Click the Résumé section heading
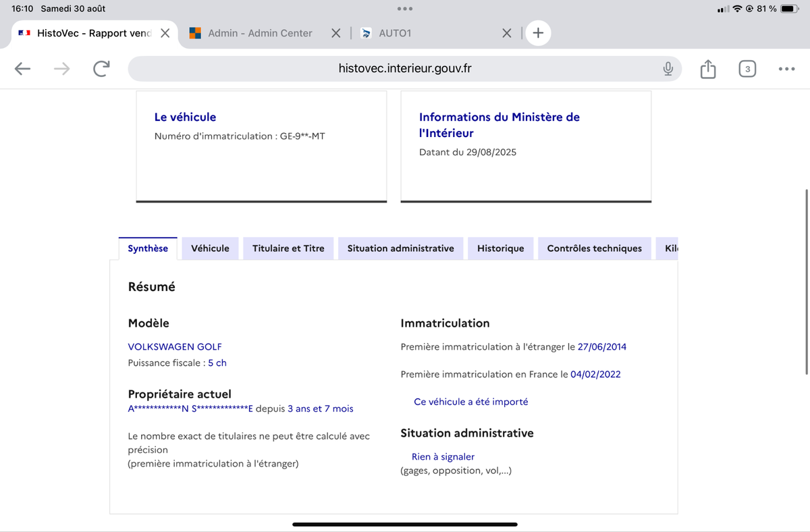Viewport: 810px width, 532px height. tap(152, 287)
